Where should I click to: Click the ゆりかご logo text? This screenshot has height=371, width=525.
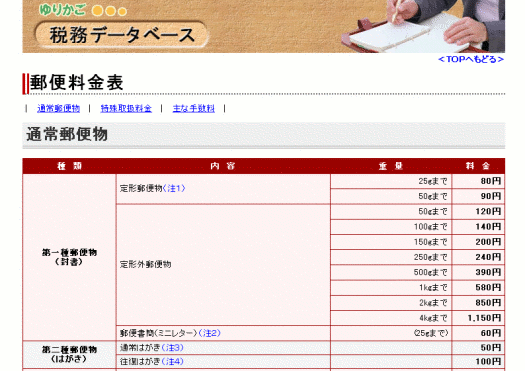[62, 10]
